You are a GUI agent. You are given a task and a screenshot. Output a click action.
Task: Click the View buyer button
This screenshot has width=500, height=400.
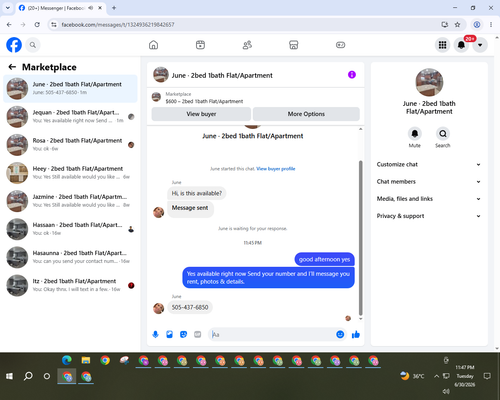pyautogui.click(x=201, y=114)
